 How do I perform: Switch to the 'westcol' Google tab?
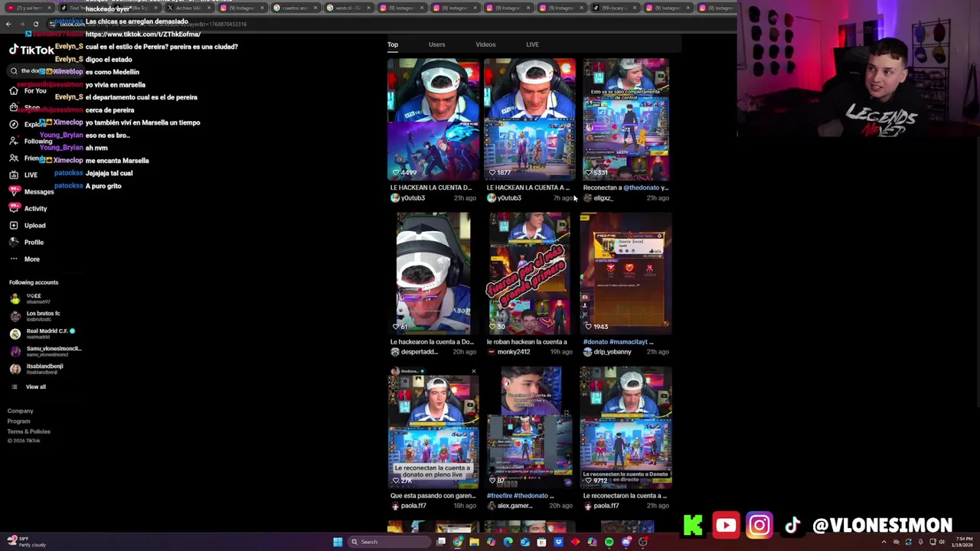348,8
